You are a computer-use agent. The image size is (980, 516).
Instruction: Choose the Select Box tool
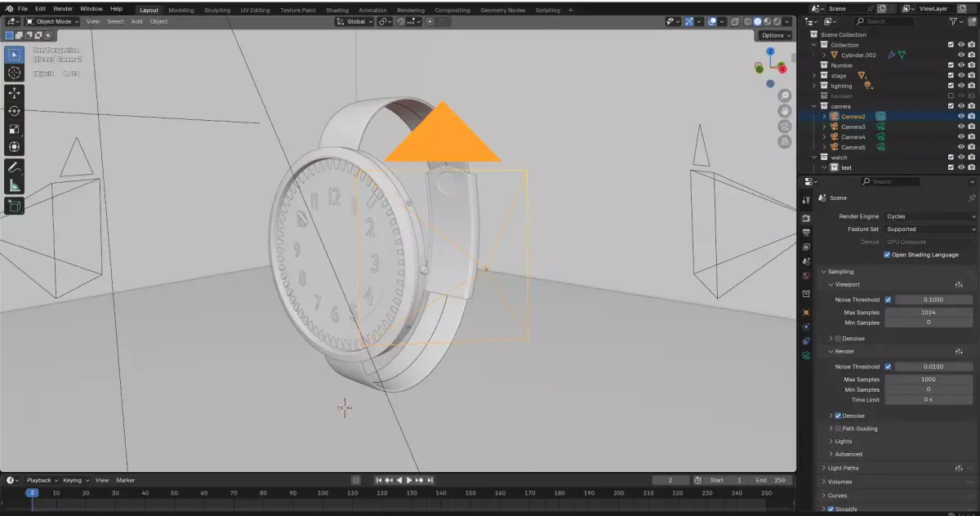coord(14,55)
